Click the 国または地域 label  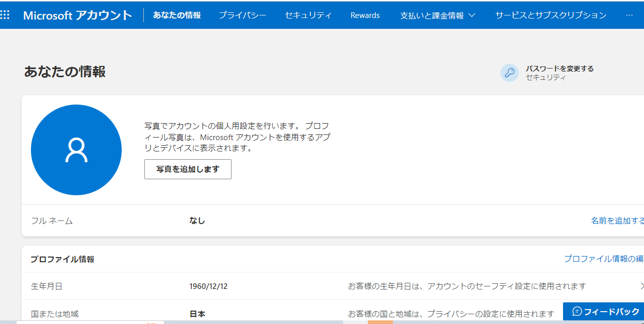(55, 314)
